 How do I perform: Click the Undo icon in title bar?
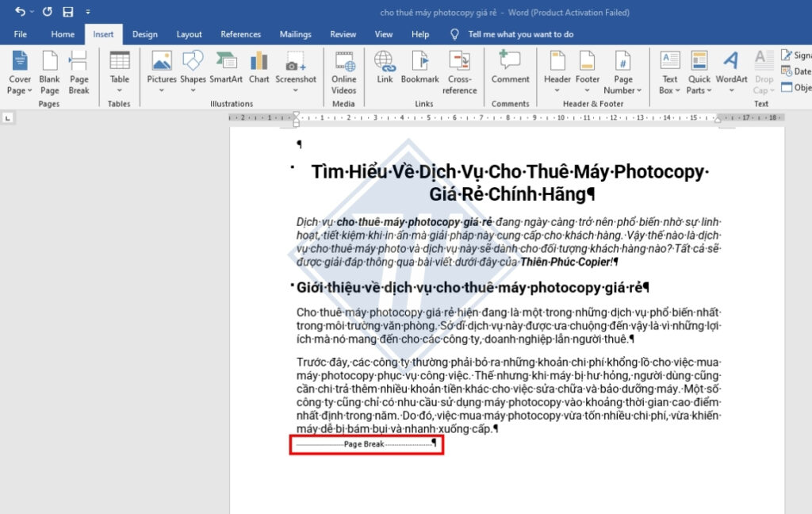pyautogui.click(x=20, y=11)
